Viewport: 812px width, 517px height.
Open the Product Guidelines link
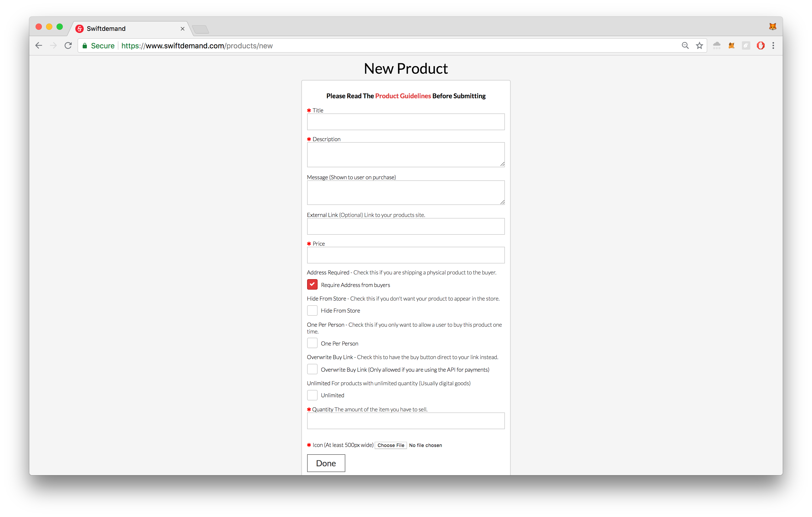[403, 96]
